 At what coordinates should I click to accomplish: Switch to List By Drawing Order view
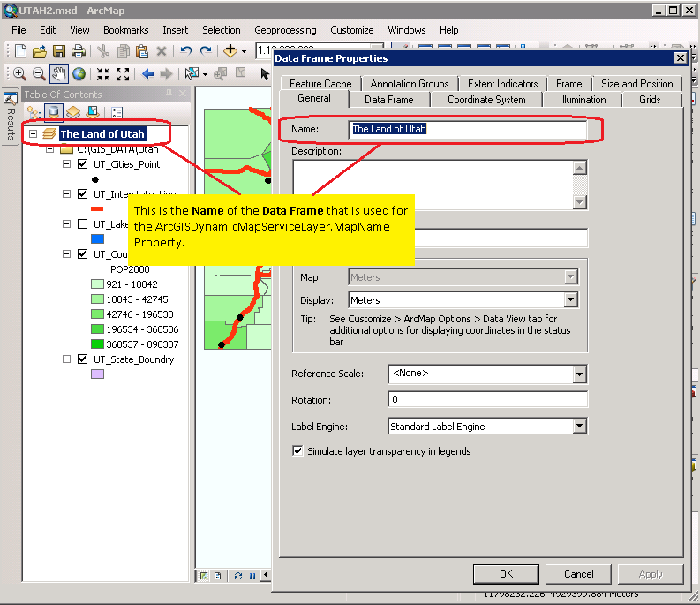click(x=33, y=112)
